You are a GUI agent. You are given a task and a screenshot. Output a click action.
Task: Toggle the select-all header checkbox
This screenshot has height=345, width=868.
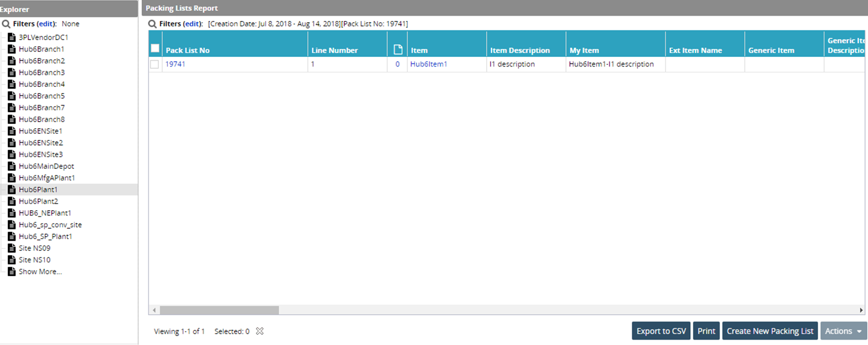(x=155, y=49)
